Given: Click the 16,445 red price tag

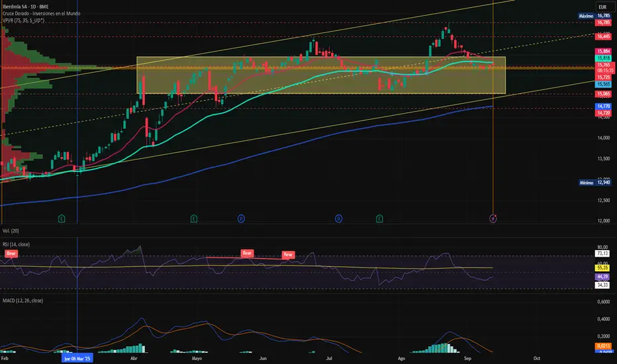Looking at the screenshot, I should [x=603, y=36].
